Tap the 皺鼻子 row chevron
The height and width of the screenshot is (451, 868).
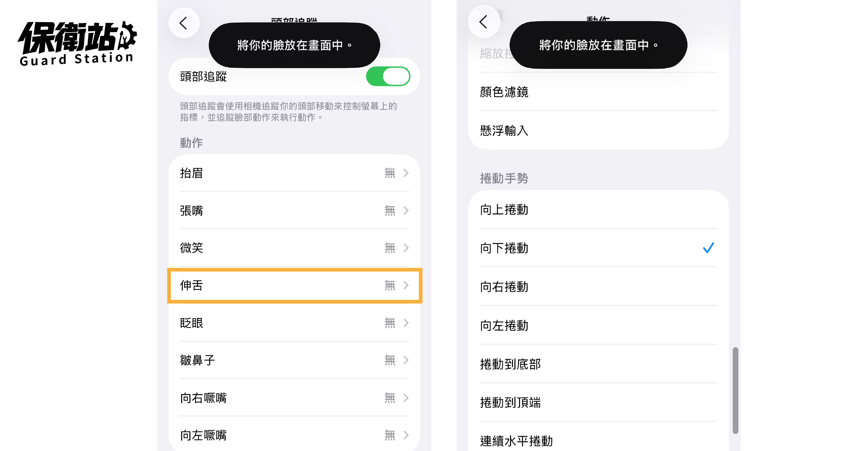pos(406,360)
